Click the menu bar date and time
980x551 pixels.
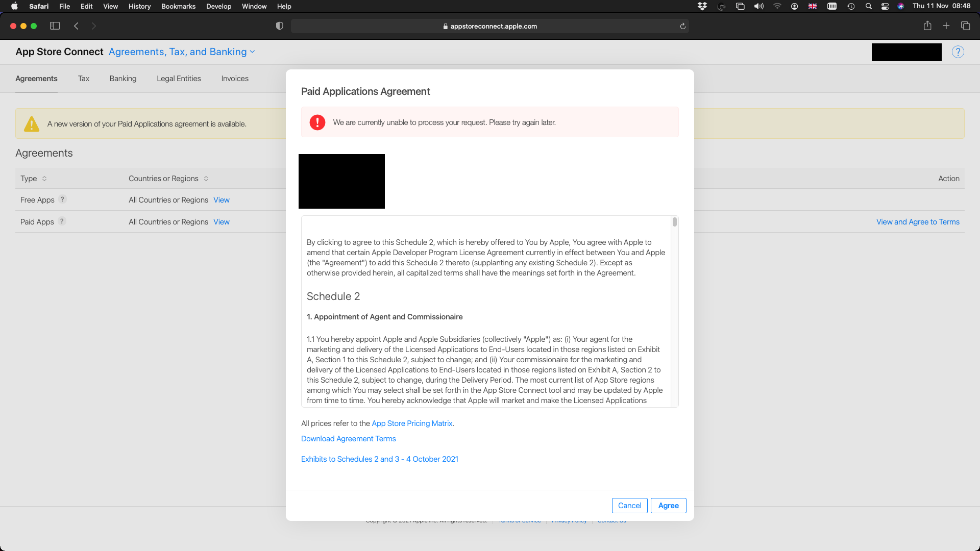tap(941, 6)
